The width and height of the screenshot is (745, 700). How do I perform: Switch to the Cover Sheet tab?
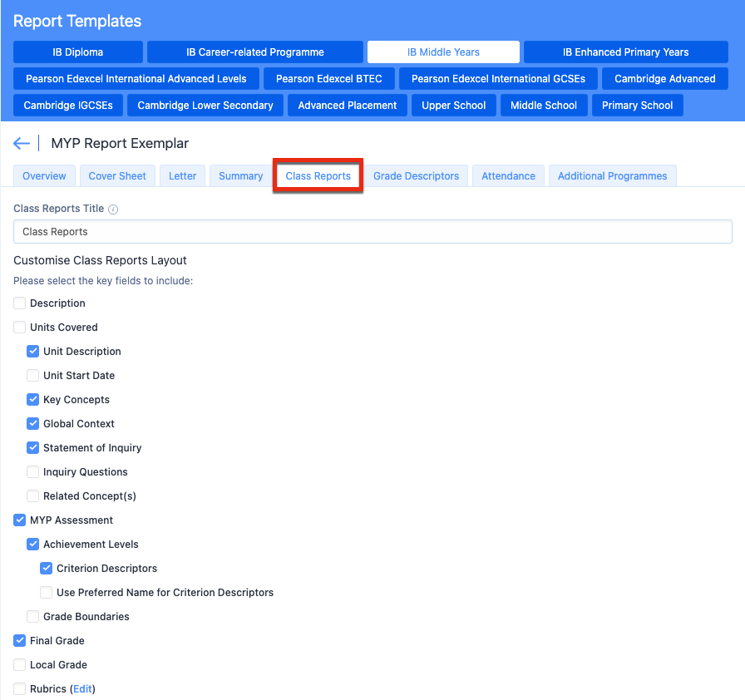pos(117,176)
